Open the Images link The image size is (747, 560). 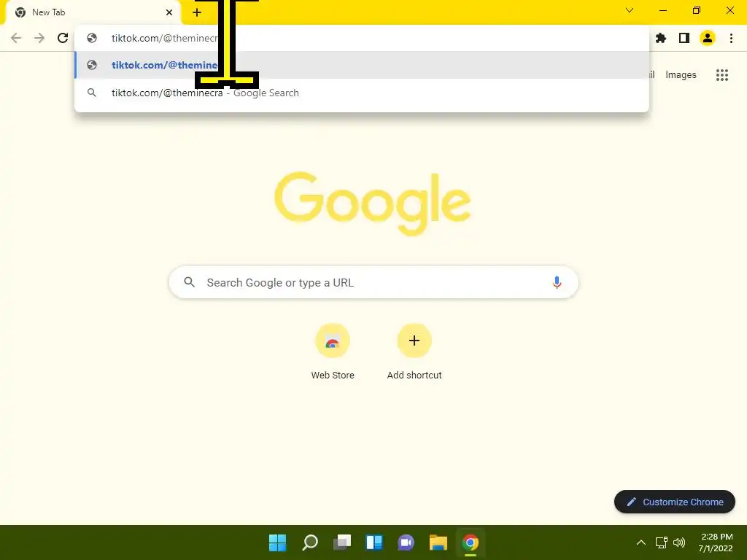pos(681,75)
